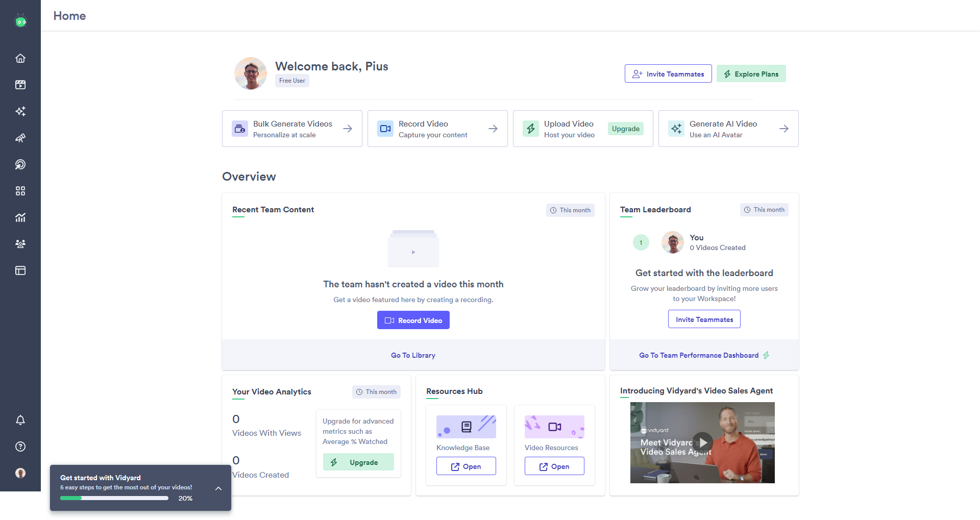The image size is (980, 520).
Task: Click the notifications bell icon
Action: [x=20, y=420]
